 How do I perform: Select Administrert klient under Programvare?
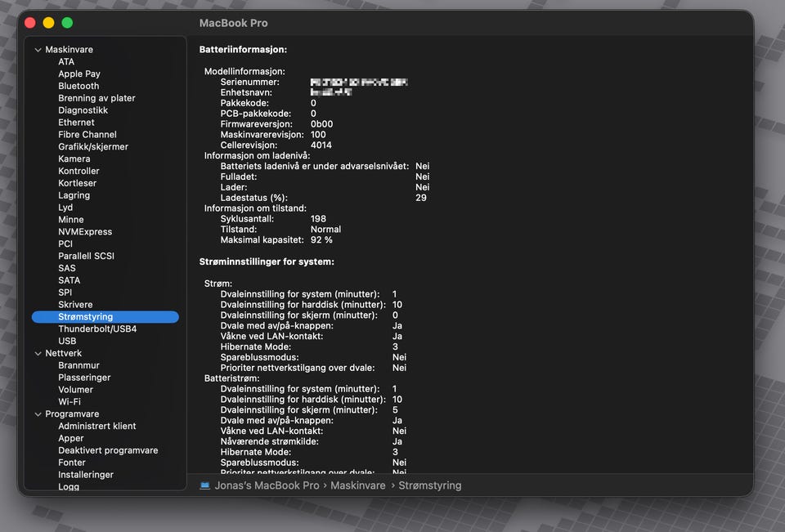(97, 426)
